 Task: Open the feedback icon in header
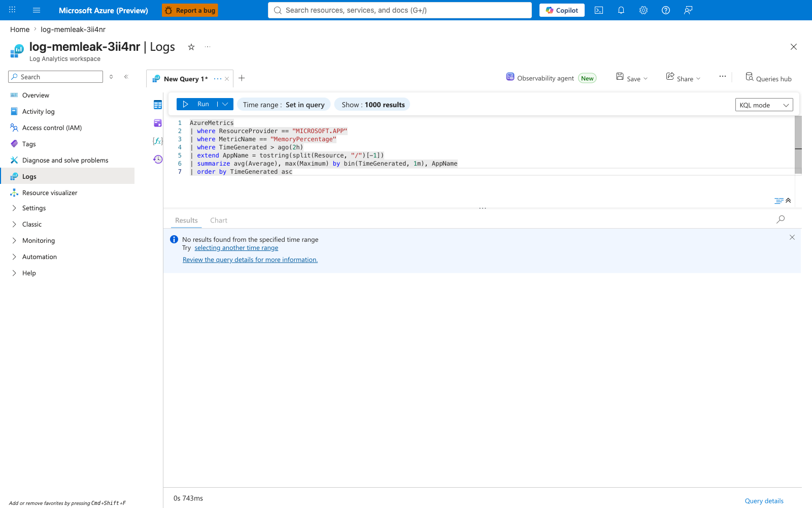pos(688,10)
